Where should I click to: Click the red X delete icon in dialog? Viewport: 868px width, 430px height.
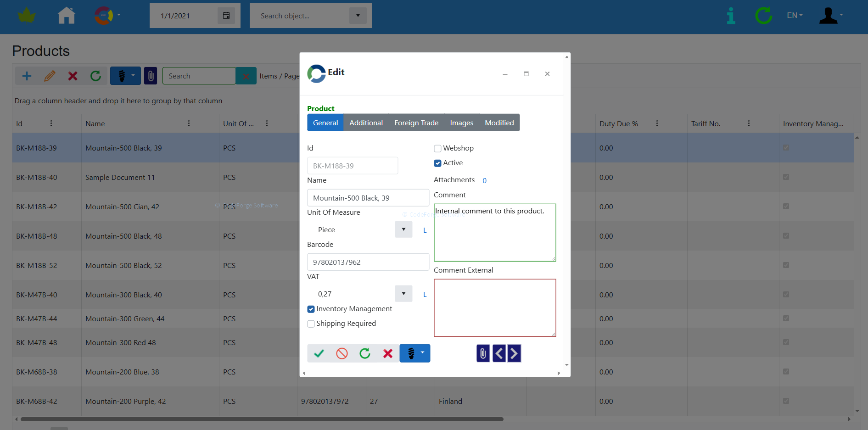tap(388, 353)
